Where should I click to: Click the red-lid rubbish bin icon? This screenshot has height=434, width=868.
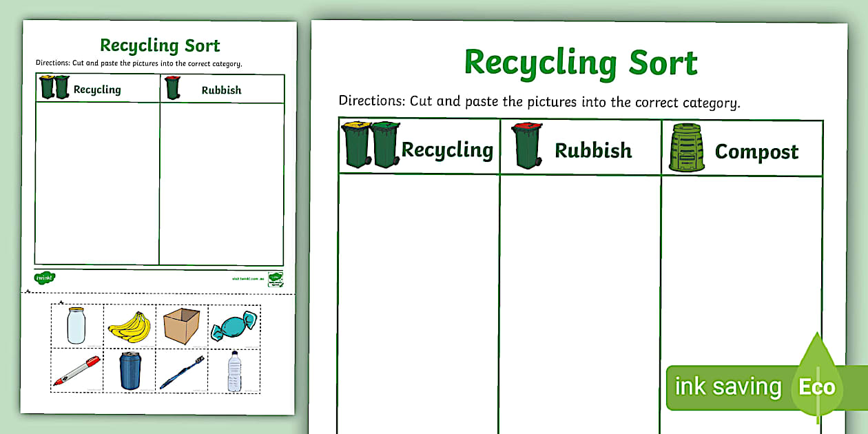tap(525, 147)
